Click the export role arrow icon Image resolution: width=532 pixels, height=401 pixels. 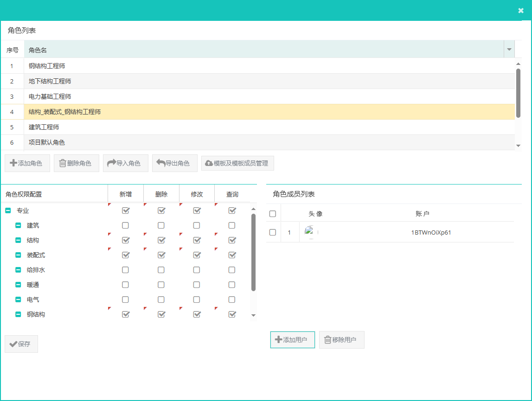(161, 163)
